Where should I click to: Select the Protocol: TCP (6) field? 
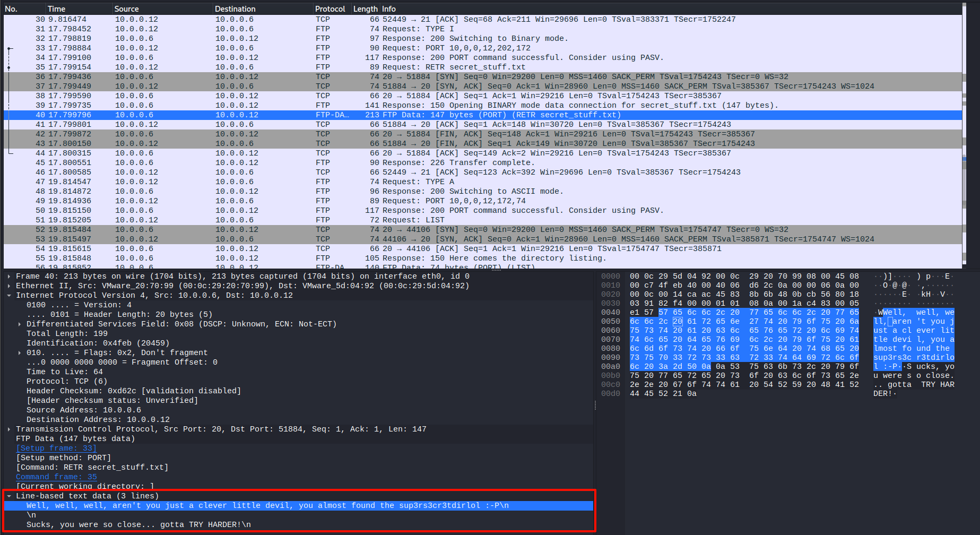coord(298,382)
